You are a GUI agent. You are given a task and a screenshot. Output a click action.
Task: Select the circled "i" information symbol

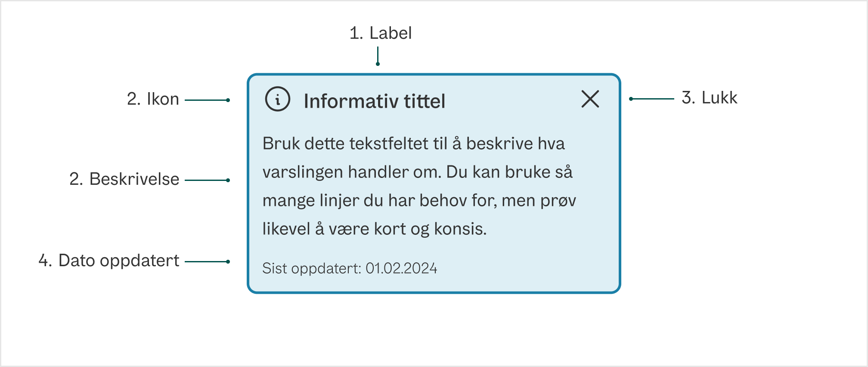(278, 100)
